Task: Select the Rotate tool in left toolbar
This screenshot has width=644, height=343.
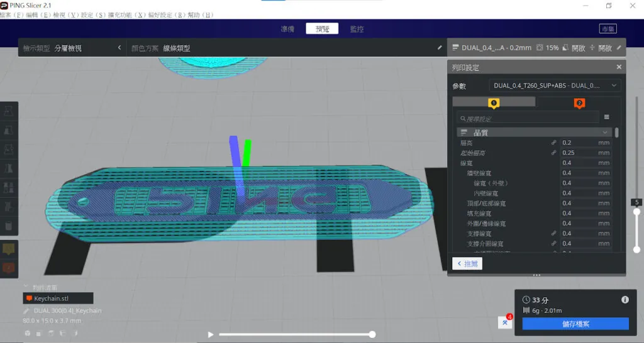Action: coord(9,150)
